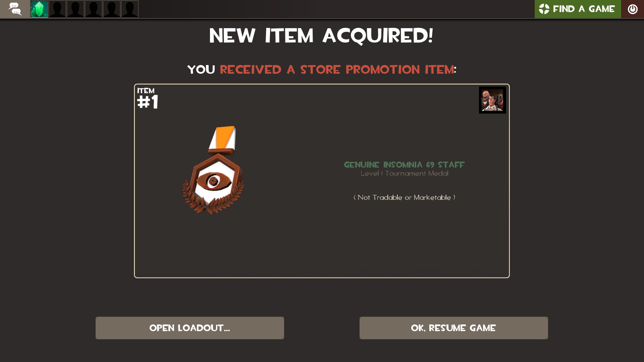
Task: Click the last empty party member slot
Action: tap(130, 9)
